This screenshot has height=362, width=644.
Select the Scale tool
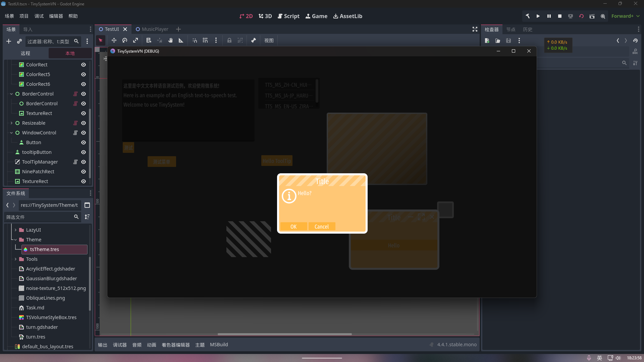tap(136, 40)
